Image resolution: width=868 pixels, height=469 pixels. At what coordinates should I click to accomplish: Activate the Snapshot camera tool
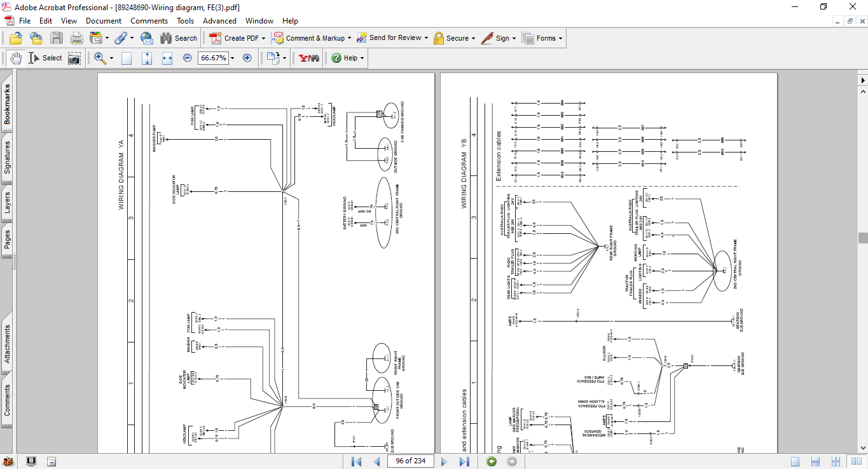point(74,58)
